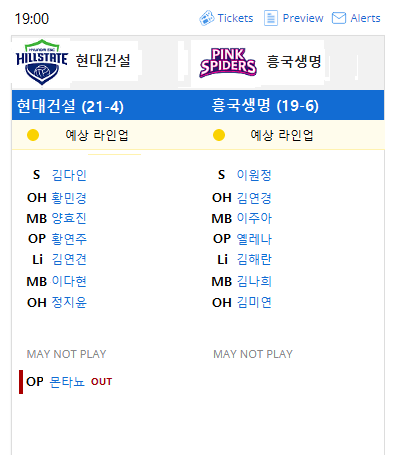399x455 pixels.
Task: Open the Alerts link
Action: click(365, 18)
